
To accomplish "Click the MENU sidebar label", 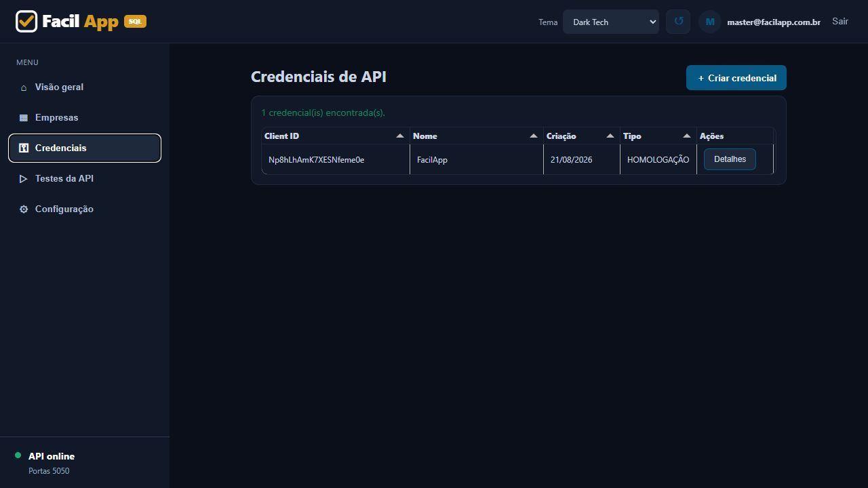I will point(27,62).
